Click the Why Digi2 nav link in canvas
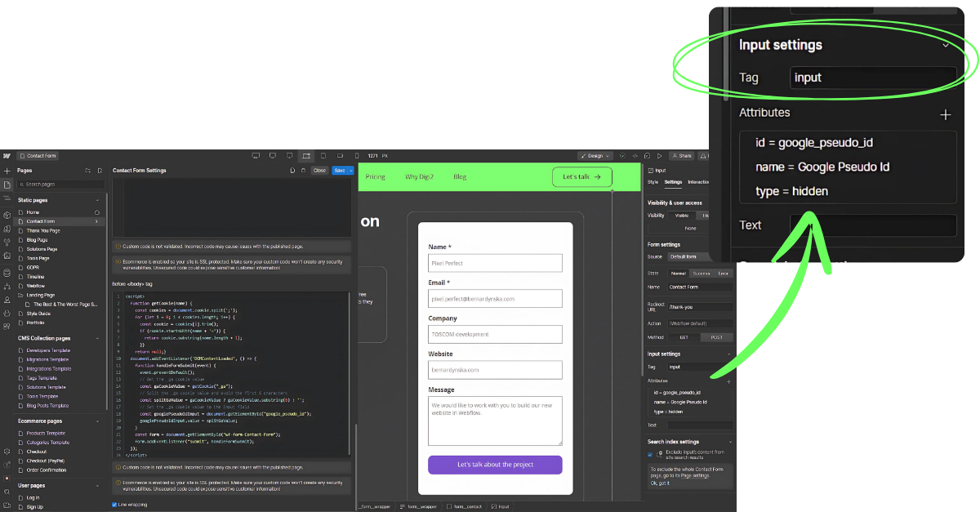 [419, 176]
